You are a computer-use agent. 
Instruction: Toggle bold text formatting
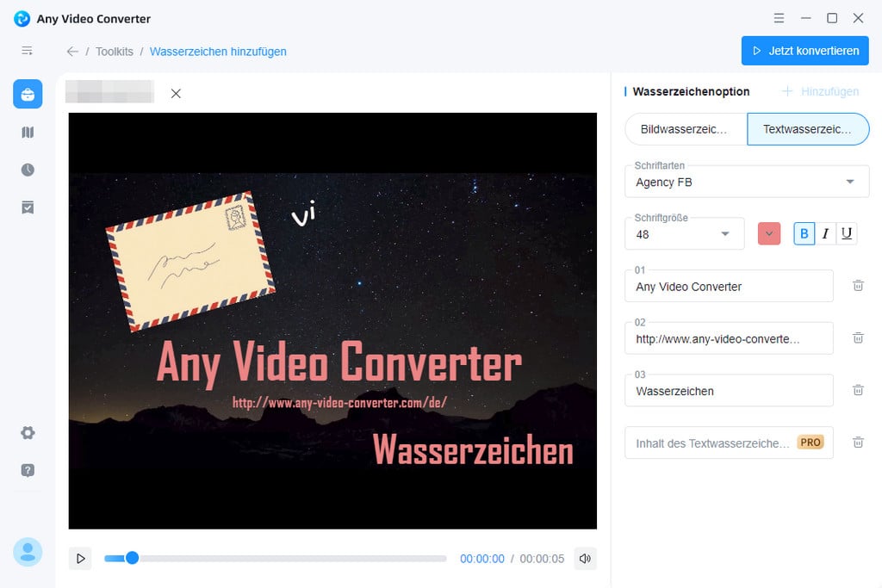[804, 233]
